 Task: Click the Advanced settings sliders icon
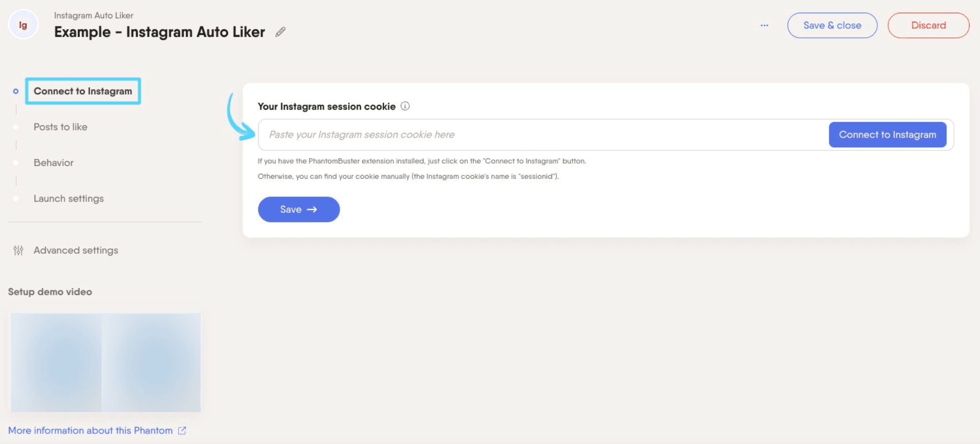coord(18,250)
